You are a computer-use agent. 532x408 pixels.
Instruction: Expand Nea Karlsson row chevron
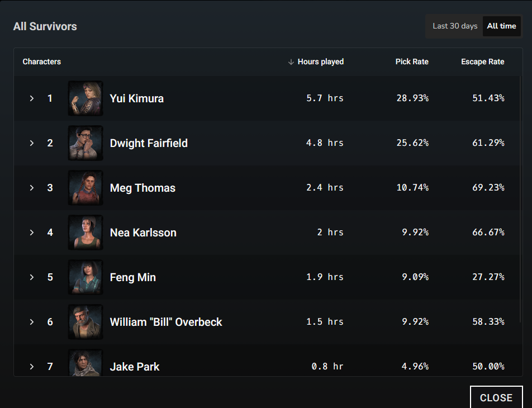[31, 233]
